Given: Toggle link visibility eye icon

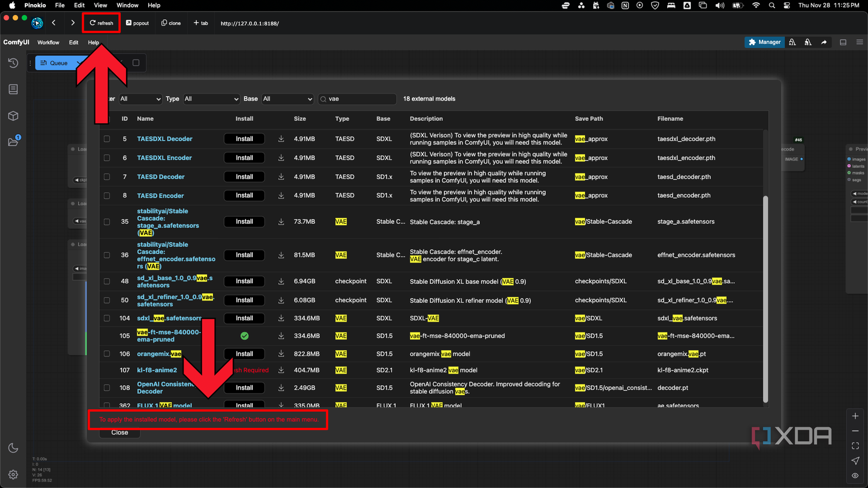Looking at the screenshot, I should pos(855,475).
